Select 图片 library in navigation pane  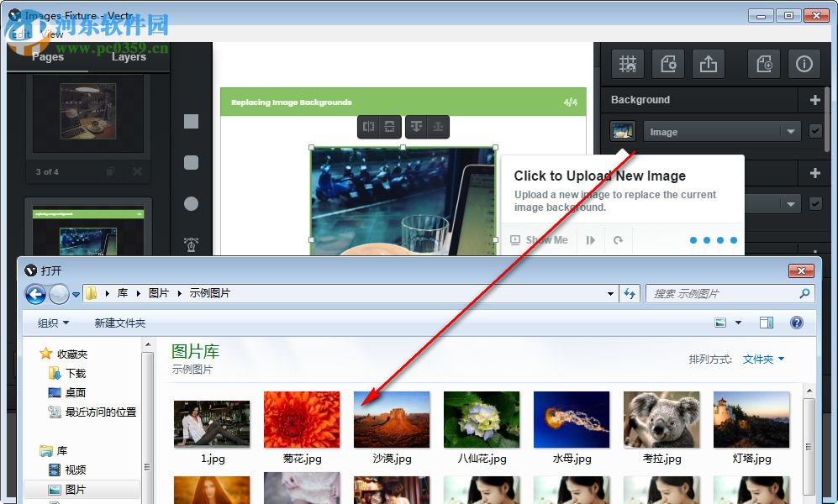coord(82,490)
